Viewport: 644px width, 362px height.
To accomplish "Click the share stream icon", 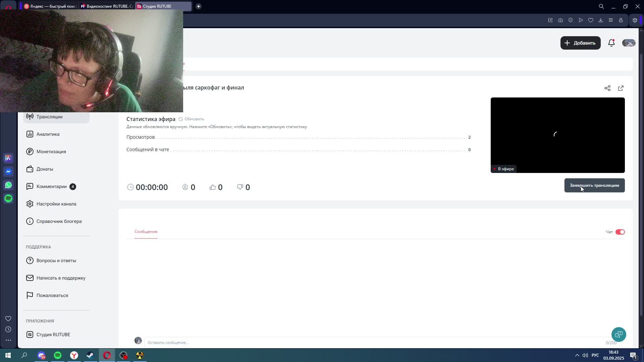I will pos(607,88).
